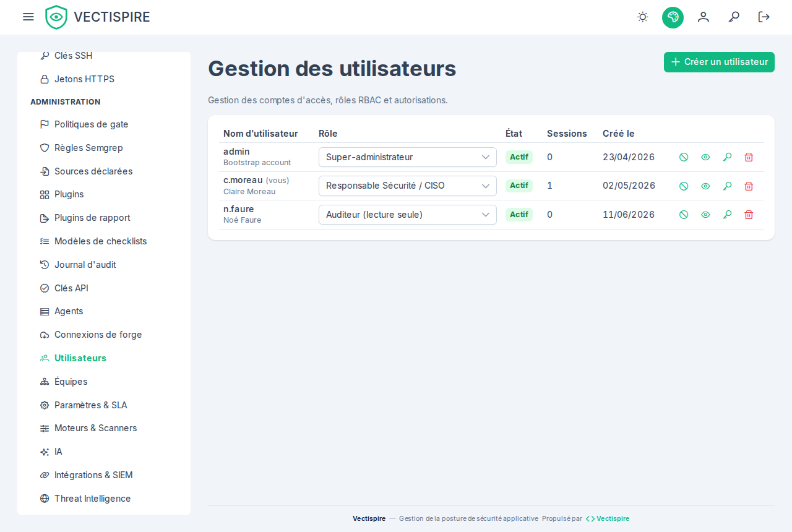Viewport: 792px width, 532px height.
Task: Create a new user
Action: point(719,62)
